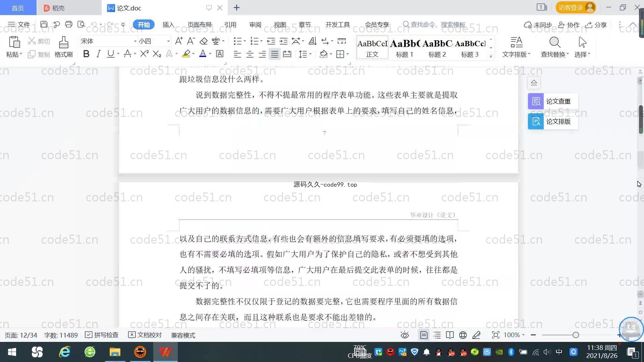Center align text
The image size is (644, 362).
(250, 54)
